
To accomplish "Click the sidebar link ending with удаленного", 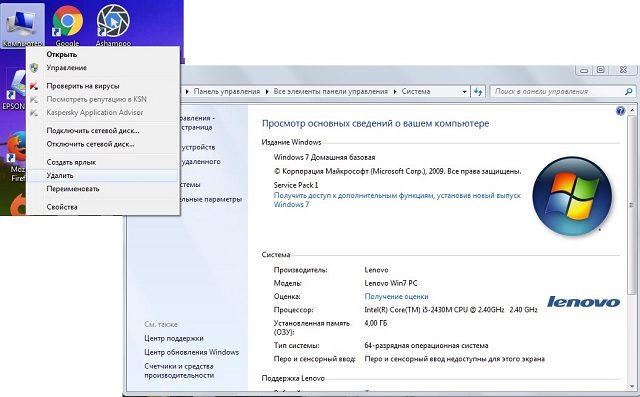I will 200,162.
